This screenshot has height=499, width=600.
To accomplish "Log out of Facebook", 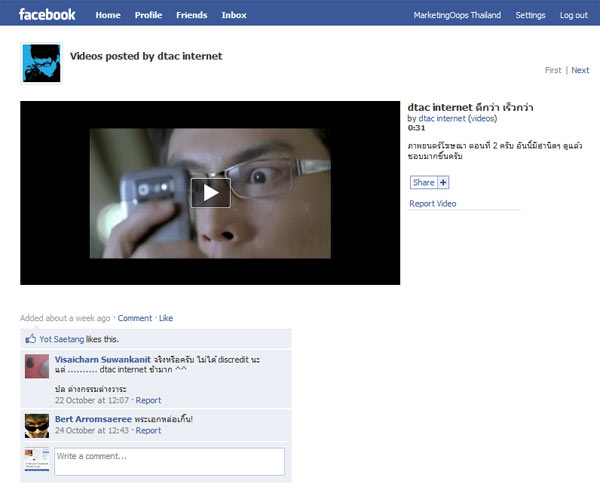I will click(x=573, y=15).
